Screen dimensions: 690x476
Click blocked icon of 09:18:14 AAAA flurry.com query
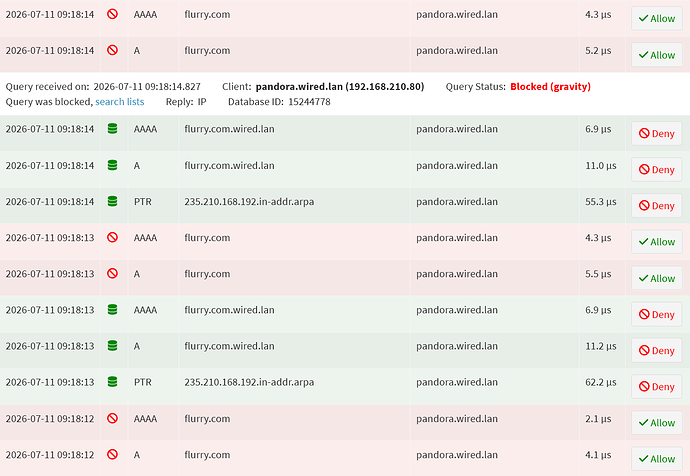click(x=113, y=14)
